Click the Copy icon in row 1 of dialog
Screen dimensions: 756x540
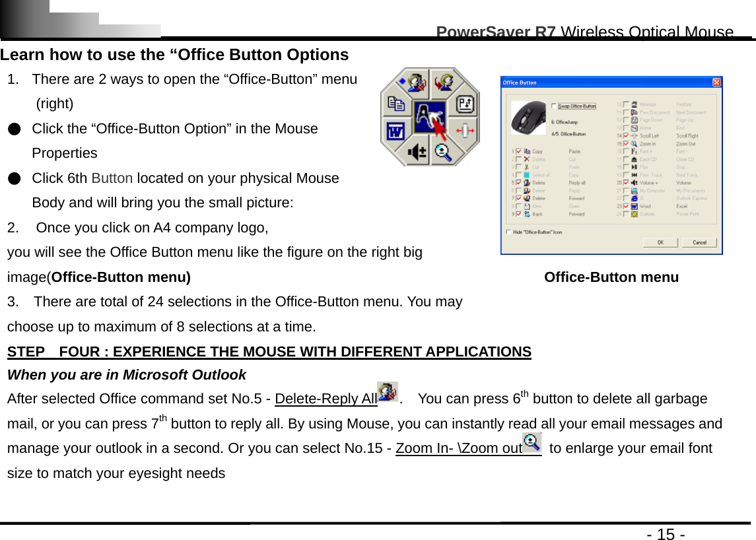tap(527, 151)
